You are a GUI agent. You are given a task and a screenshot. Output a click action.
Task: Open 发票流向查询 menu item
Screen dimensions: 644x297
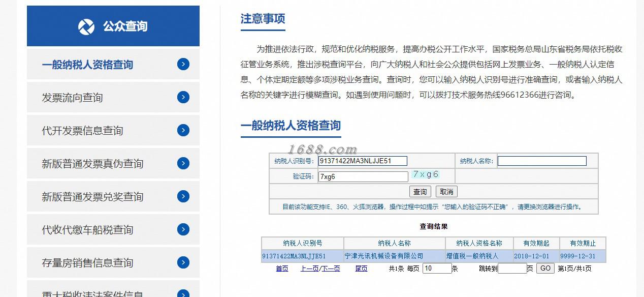113,97
